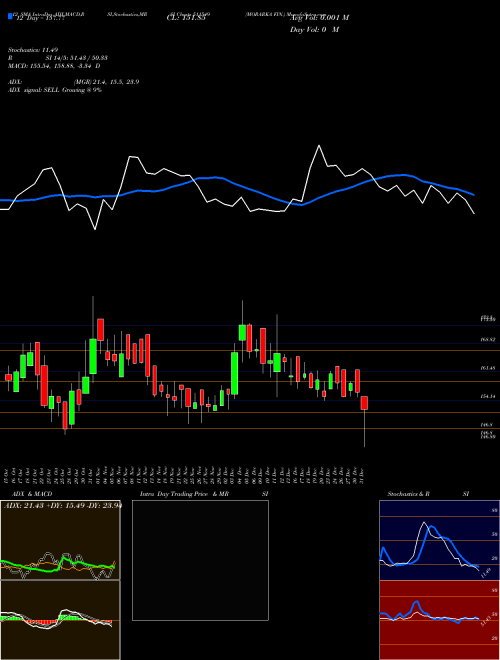This screenshot has height=660, width=500.
Task: Click the 168.82 price axis label
Action: tap(488, 339)
